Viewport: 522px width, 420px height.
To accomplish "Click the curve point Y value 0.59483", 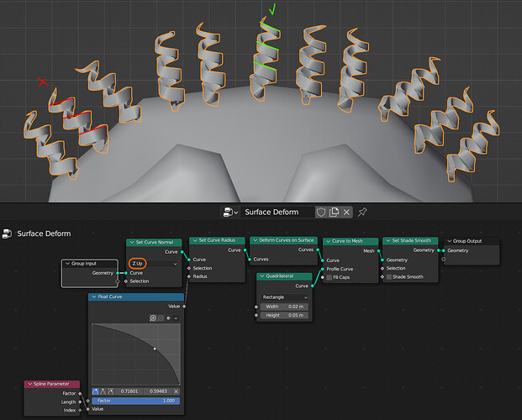I will [158, 391].
